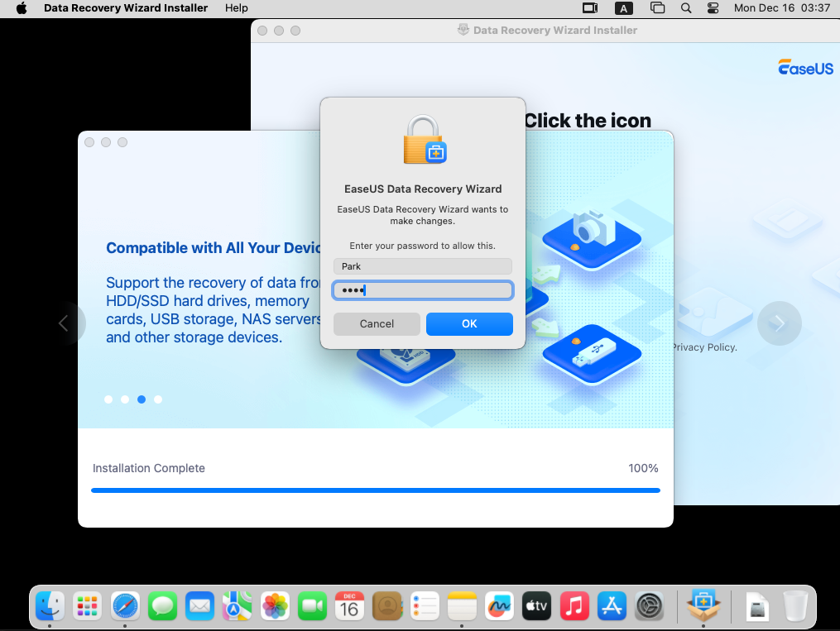Viewport: 840px width, 631px height.
Task: Open Mail from the Dock
Action: 199,606
